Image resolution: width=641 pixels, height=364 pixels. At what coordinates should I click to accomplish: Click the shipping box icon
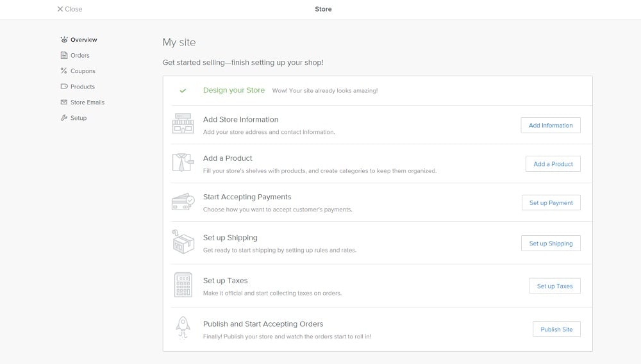point(183,242)
